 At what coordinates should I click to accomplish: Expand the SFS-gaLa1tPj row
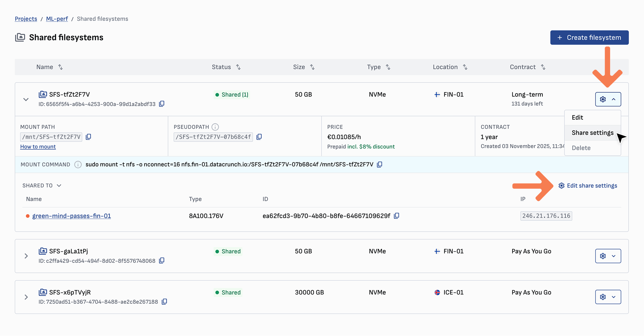[x=26, y=256]
